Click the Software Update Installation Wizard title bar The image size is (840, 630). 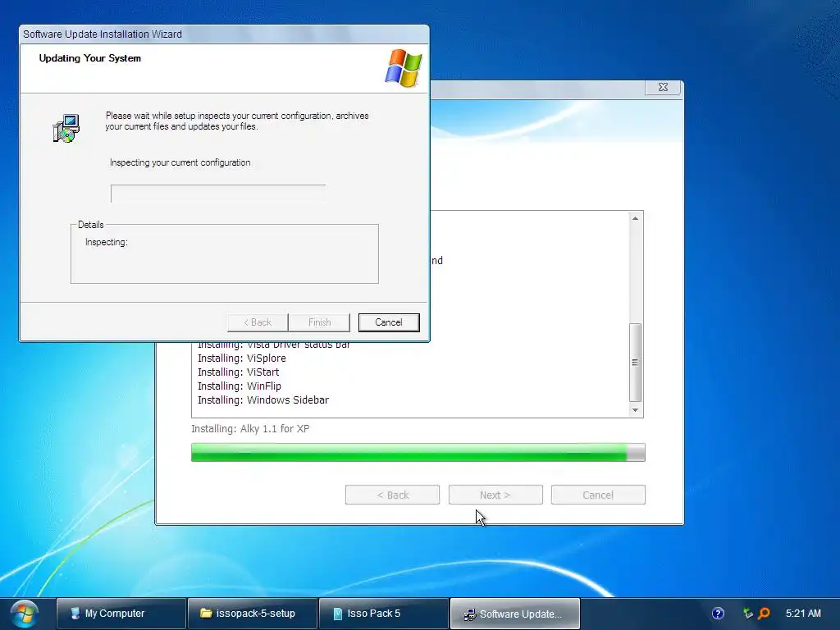pyautogui.click(x=224, y=34)
